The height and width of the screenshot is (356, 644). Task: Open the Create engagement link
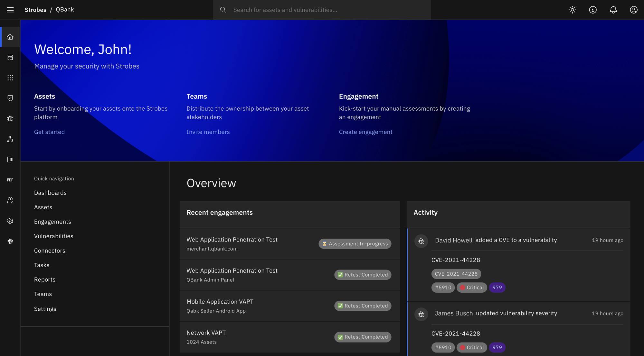coord(365,132)
